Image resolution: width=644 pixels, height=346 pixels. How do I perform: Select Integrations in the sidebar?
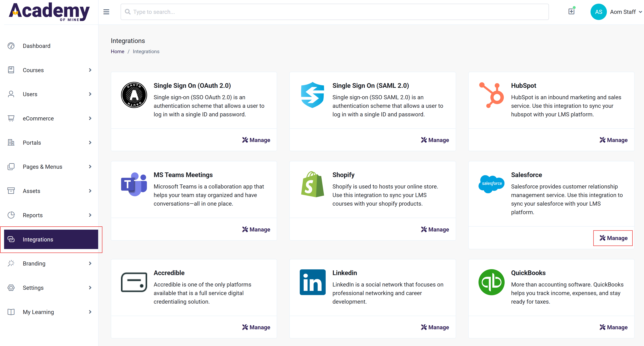click(51, 239)
